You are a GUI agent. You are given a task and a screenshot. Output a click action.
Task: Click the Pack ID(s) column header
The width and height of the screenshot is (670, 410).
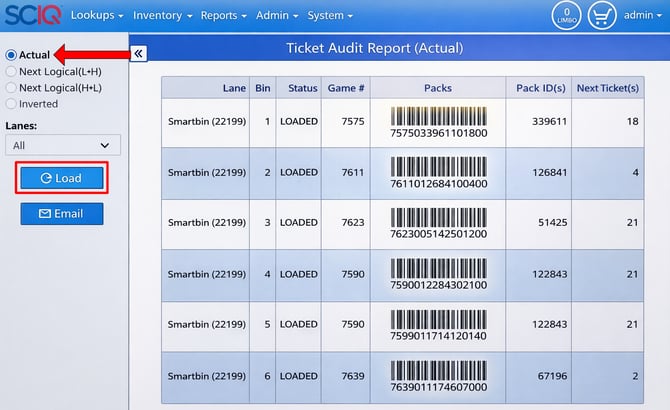[539, 88]
